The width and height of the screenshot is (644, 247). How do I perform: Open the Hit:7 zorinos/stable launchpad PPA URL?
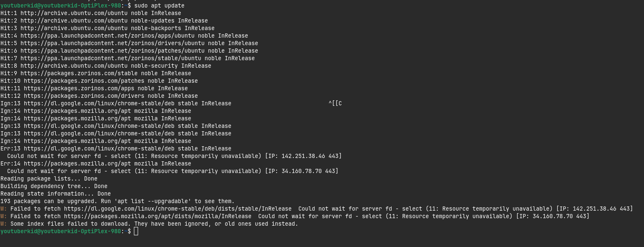click(111, 58)
